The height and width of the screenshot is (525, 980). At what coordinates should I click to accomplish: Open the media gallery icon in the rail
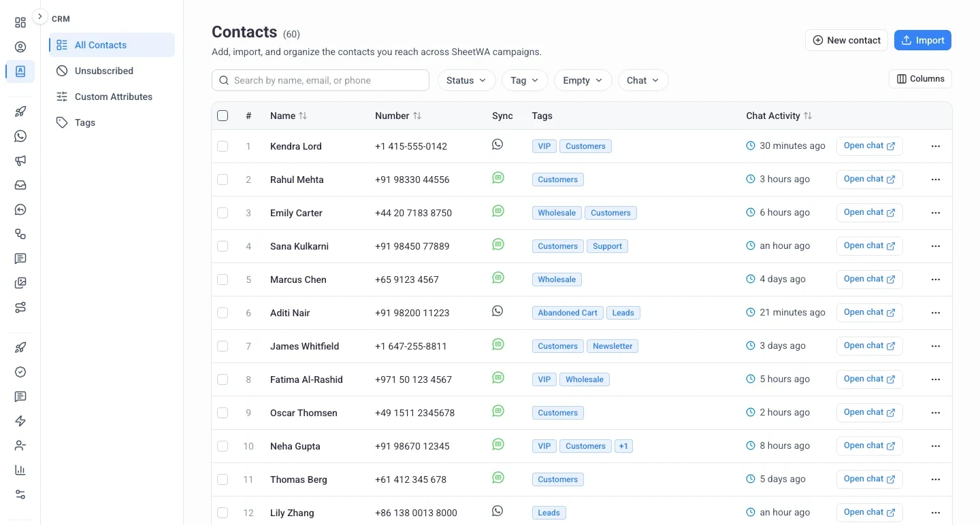[20, 283]
